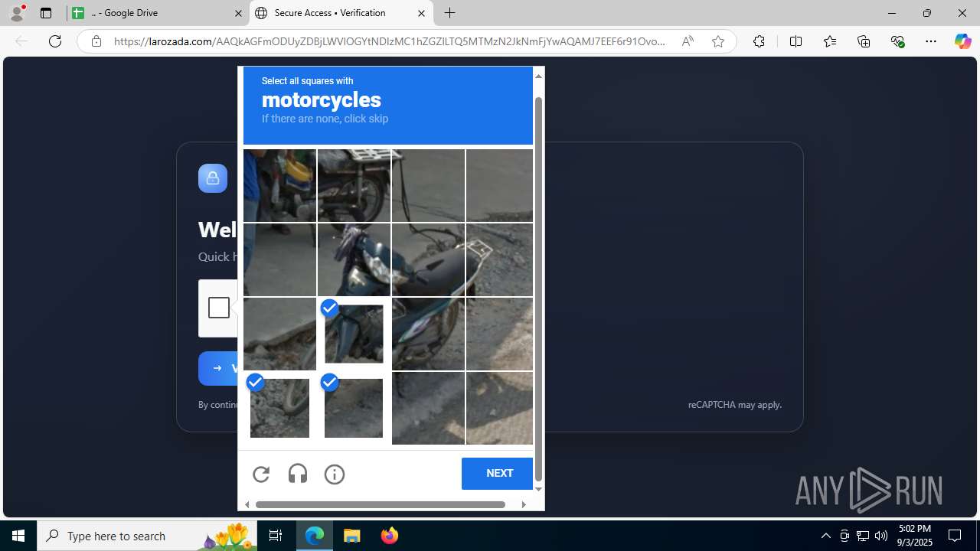The height and width of the screenshot is (551, 980).
Task: Close the Secure Access Verification tab
Action: [421, 13]
